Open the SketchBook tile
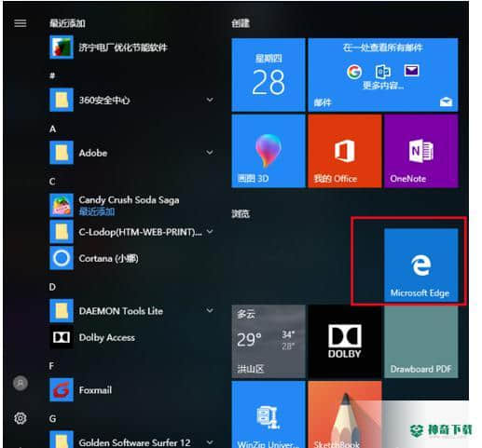This screenshot has height=448, width=482. tap(345, 414)
